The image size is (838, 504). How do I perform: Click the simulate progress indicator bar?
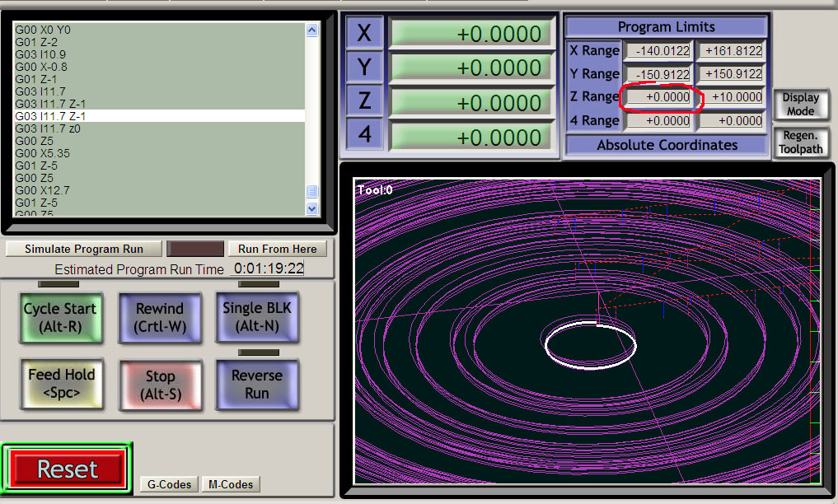(195, 249)
